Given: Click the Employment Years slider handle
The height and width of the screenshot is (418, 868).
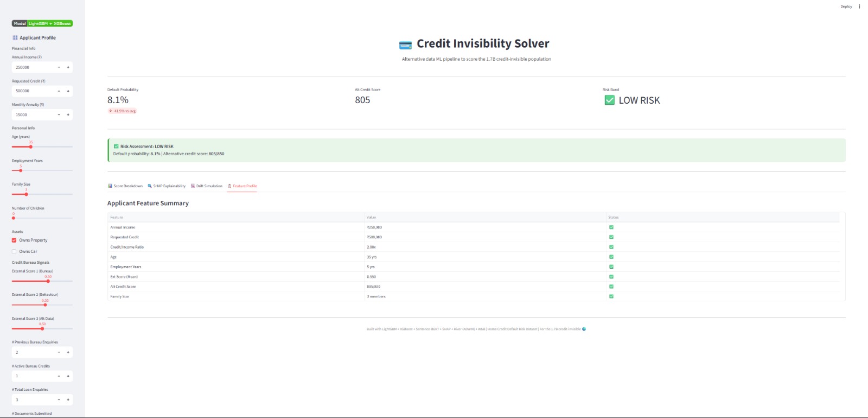Looking at the screenshot, I should [21, 170].
